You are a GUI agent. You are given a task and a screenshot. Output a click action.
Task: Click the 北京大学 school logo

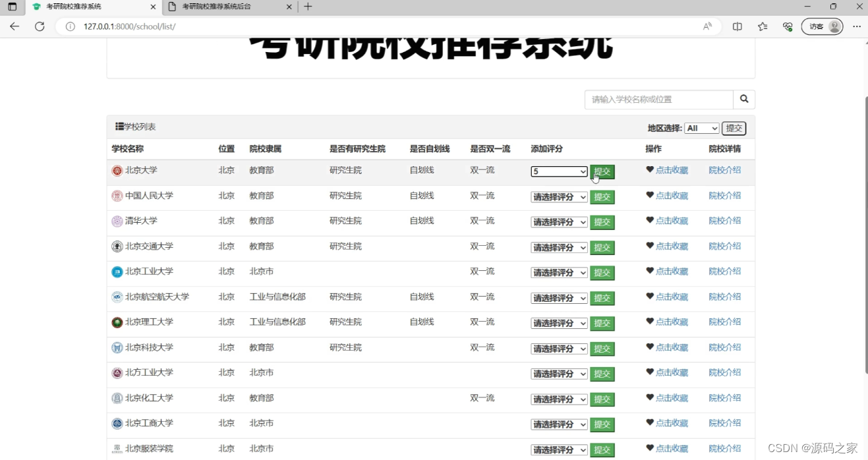click(117, 171)
